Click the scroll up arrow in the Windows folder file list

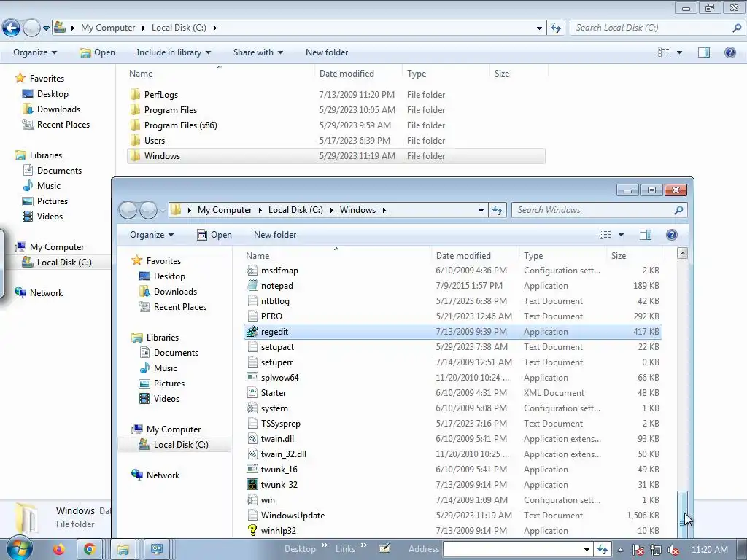(x=682, y=254)
